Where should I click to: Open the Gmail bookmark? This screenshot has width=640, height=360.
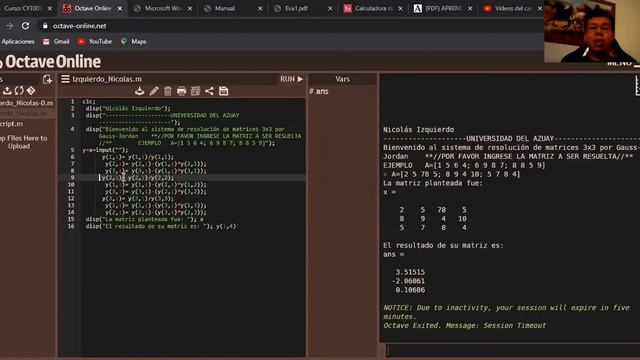[x=56, y=42]
